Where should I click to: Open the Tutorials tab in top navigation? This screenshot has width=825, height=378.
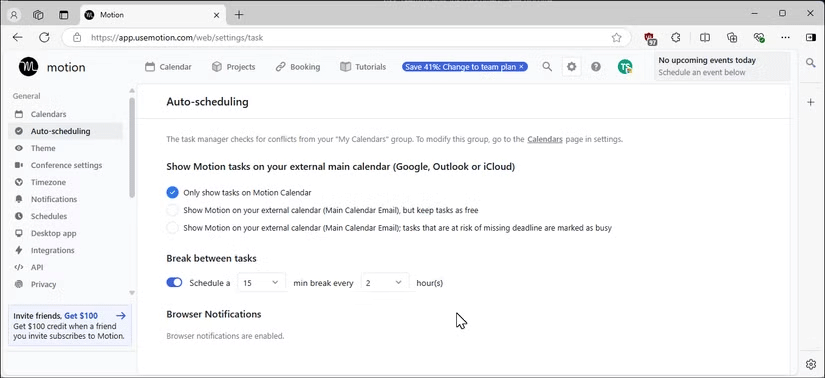click(x=363, y=67)
